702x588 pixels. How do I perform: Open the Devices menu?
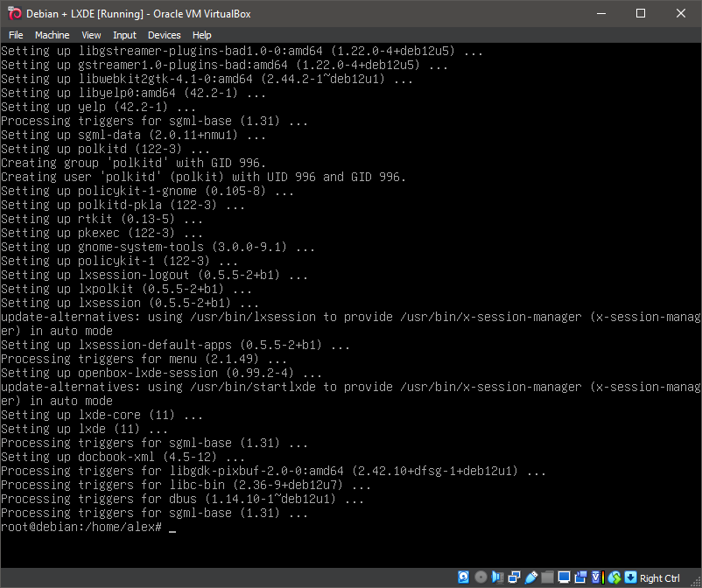pos(164,35)
